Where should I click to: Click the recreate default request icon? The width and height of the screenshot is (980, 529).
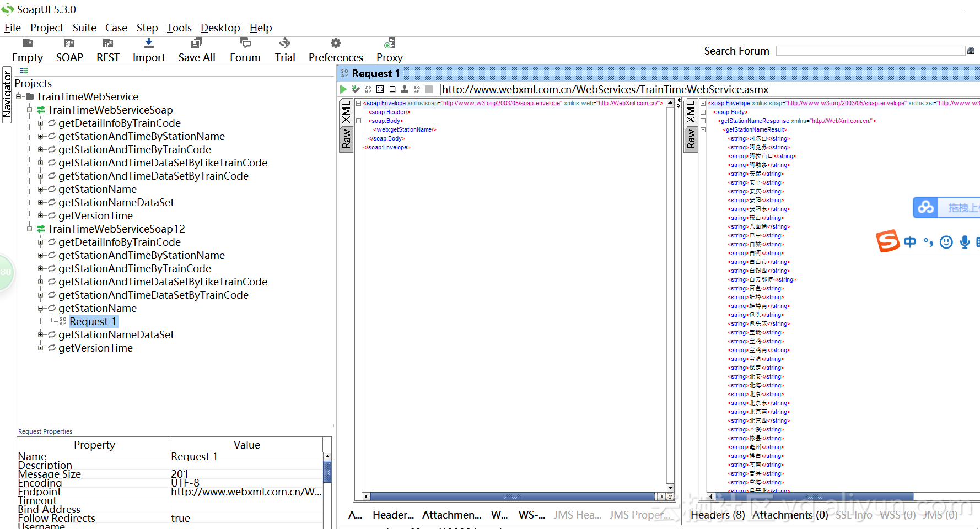tap(380, 89)
